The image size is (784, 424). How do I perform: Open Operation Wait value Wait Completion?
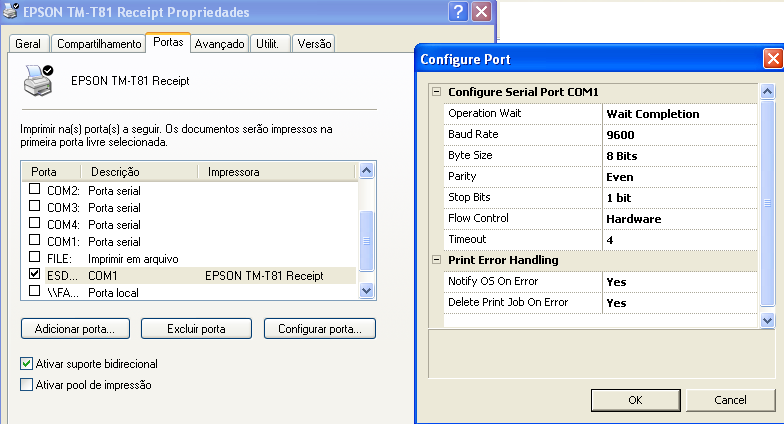click(x=680, y=114)
